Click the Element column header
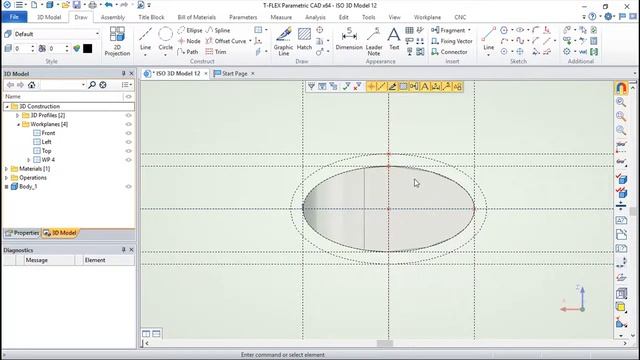640x360 pixels. click(x=109, y=260)
